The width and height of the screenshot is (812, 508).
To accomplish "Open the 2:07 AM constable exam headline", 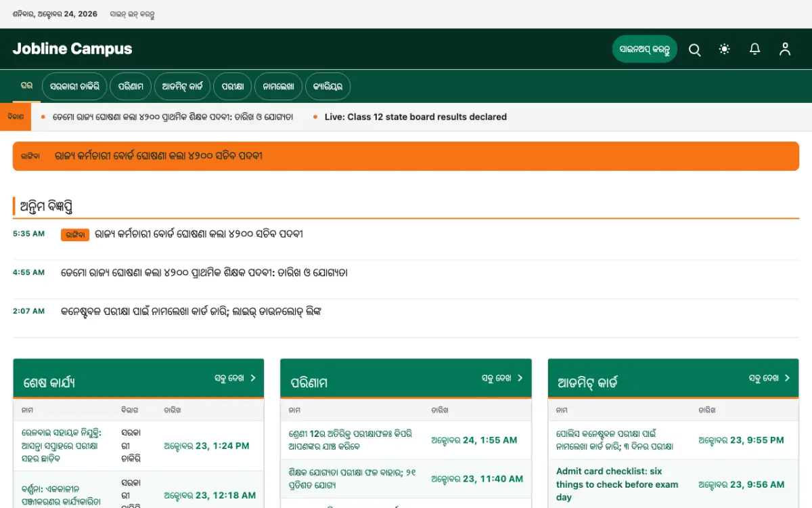I will click(x=191, y=312).
